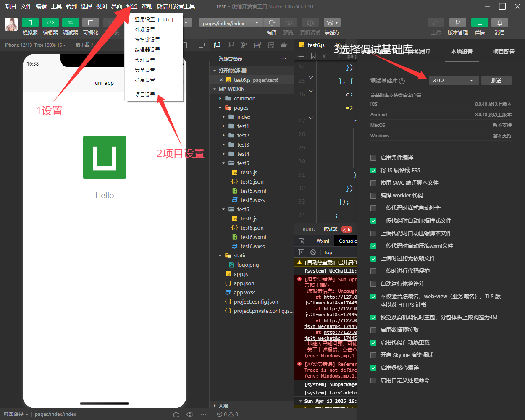The image size is (525, 420).
Task: Open the 页面路径 dropdown in status bar
Action: tap(16, 414)
